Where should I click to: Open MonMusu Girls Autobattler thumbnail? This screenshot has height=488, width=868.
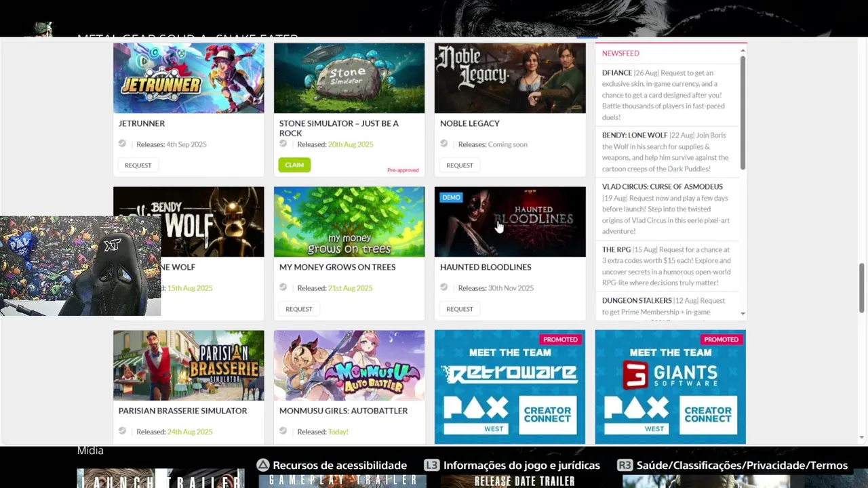pos(349,365)
